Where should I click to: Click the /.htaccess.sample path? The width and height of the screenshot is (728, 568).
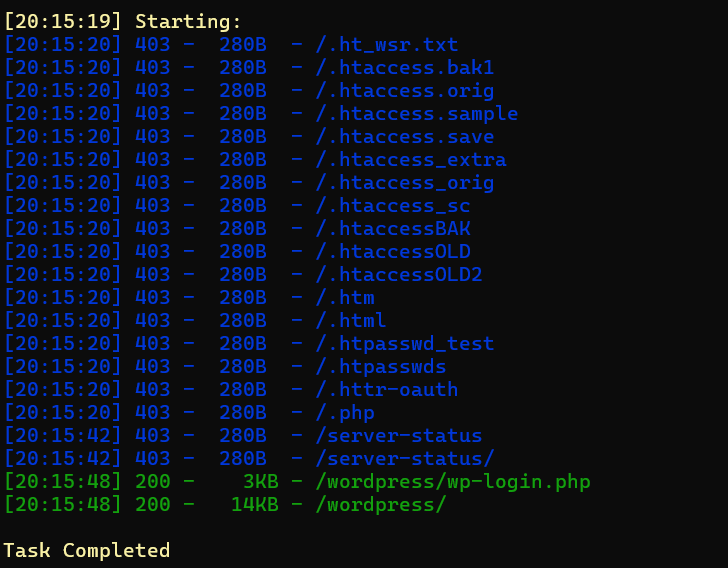click(x=417, y=114)
